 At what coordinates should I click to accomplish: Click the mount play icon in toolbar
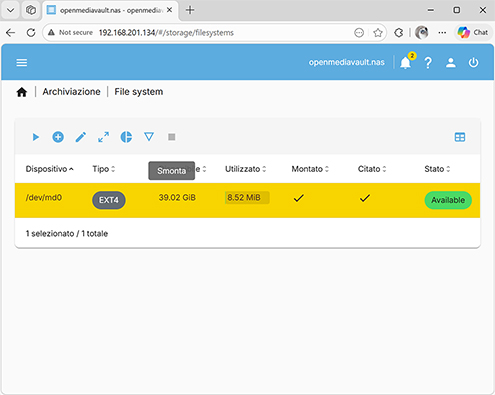click(x=36, y=137)
